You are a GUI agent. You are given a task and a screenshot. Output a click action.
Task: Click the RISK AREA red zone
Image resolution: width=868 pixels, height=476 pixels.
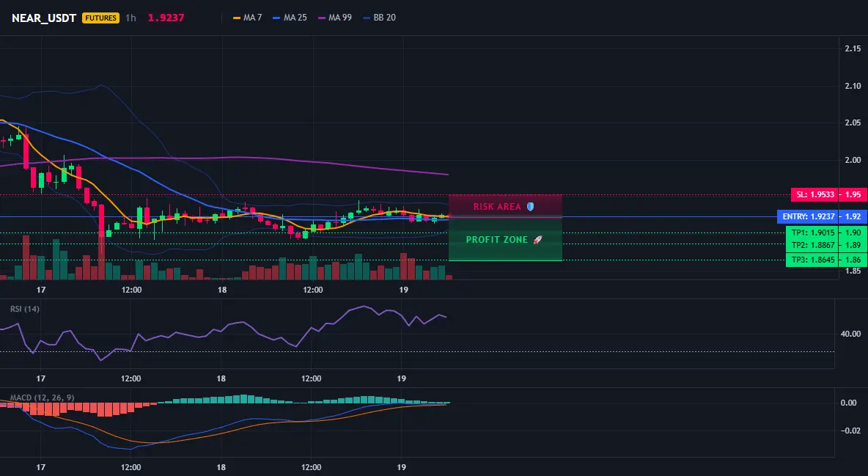tap(505, 205)
